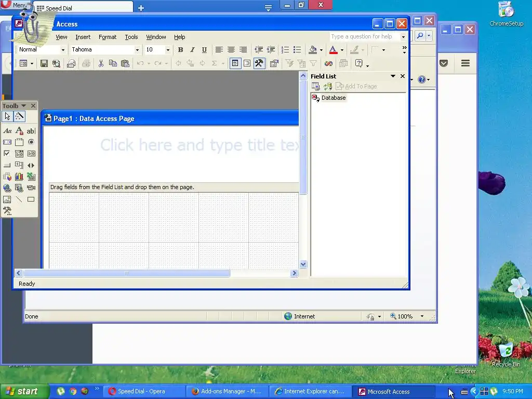Open the Format menu
The height and width of the screenshot is (399, 532).
point(108,37)
